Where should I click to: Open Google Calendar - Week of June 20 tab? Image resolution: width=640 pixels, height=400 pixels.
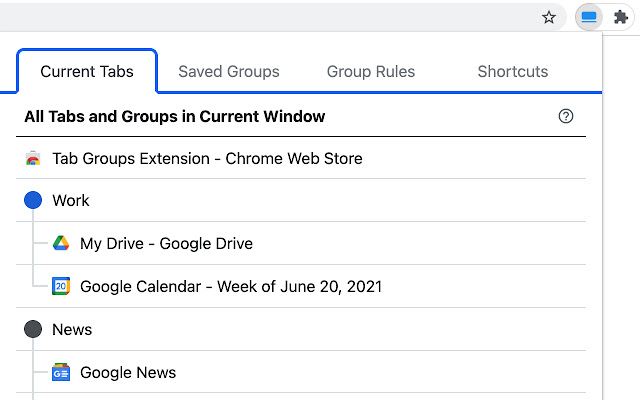(230, 286)
